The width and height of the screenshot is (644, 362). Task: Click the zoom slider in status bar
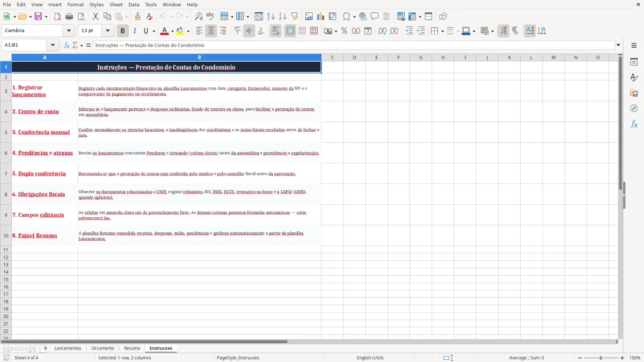601,358
